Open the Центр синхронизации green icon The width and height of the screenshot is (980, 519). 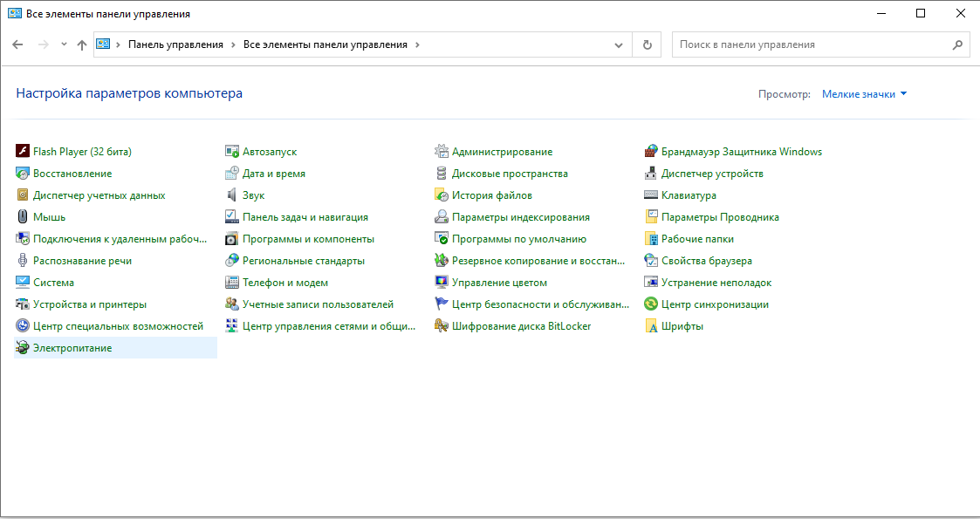[x=651, y=304]
